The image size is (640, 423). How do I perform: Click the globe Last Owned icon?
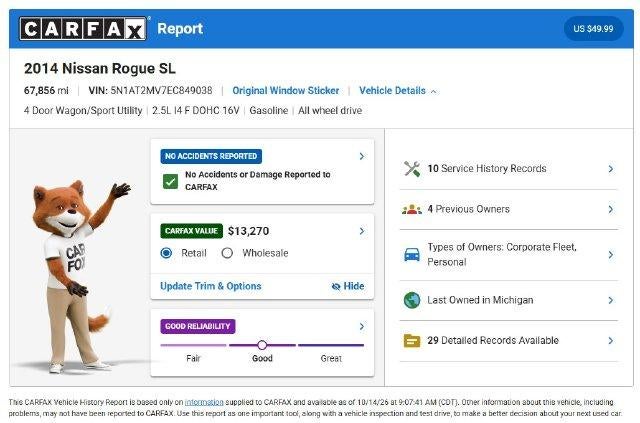pos(412,300)
